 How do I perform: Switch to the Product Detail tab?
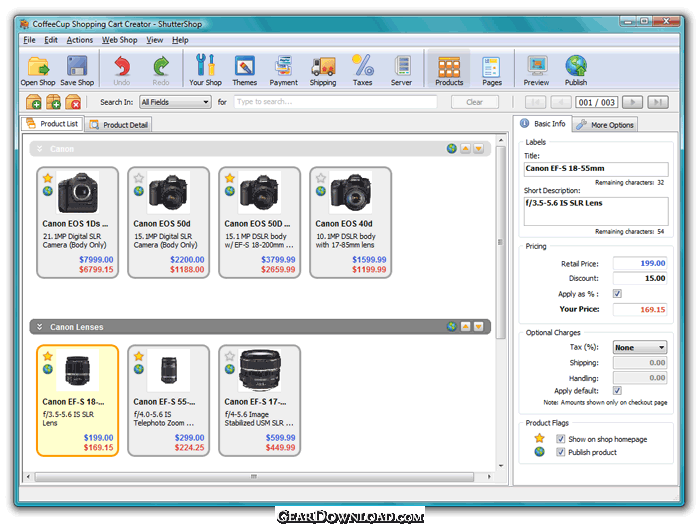click(119, 125)
